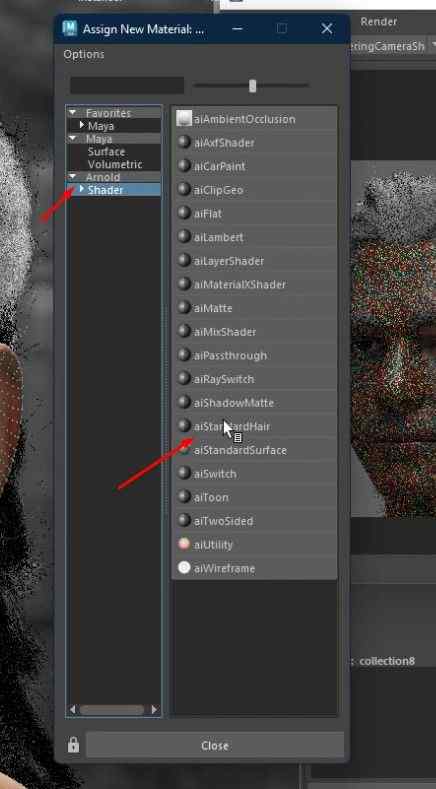Click the aiRaySwitch sphere icon
Viewport: 436px width, 789px height.
point(184,378)
